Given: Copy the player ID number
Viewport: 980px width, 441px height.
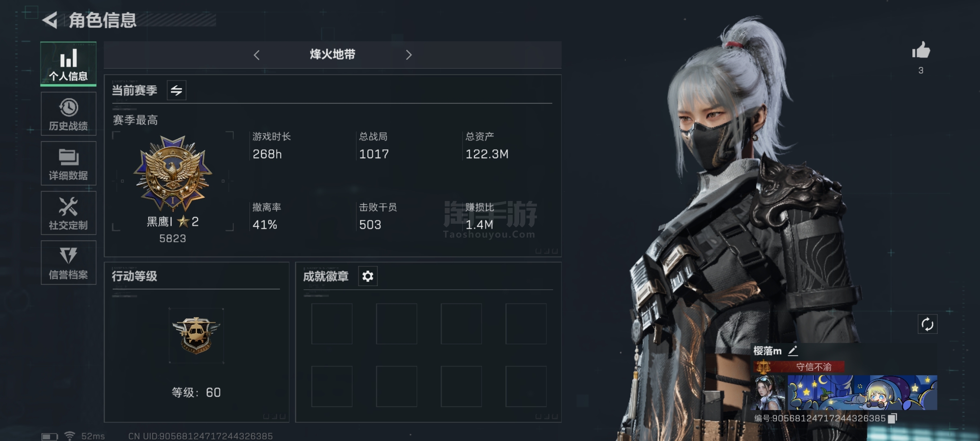Looking at the screenshot, I should (893, 419).
